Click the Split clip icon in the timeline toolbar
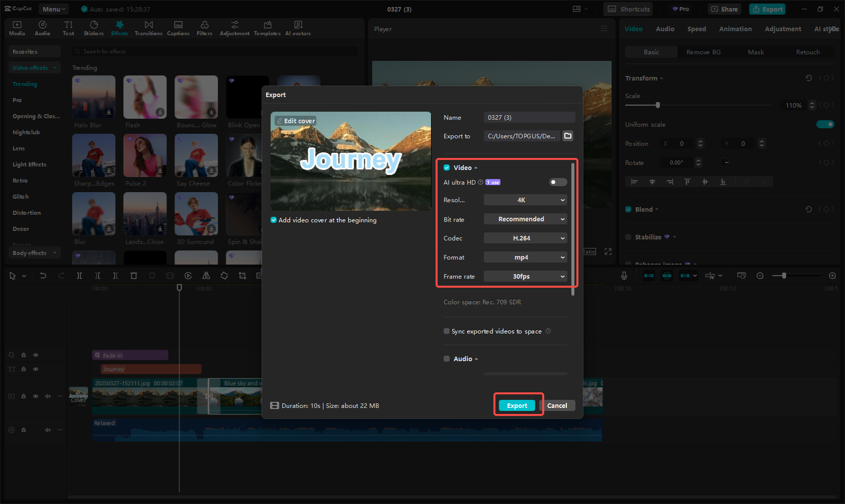Viewport: 845px width, 504px height. coord(79,276)
